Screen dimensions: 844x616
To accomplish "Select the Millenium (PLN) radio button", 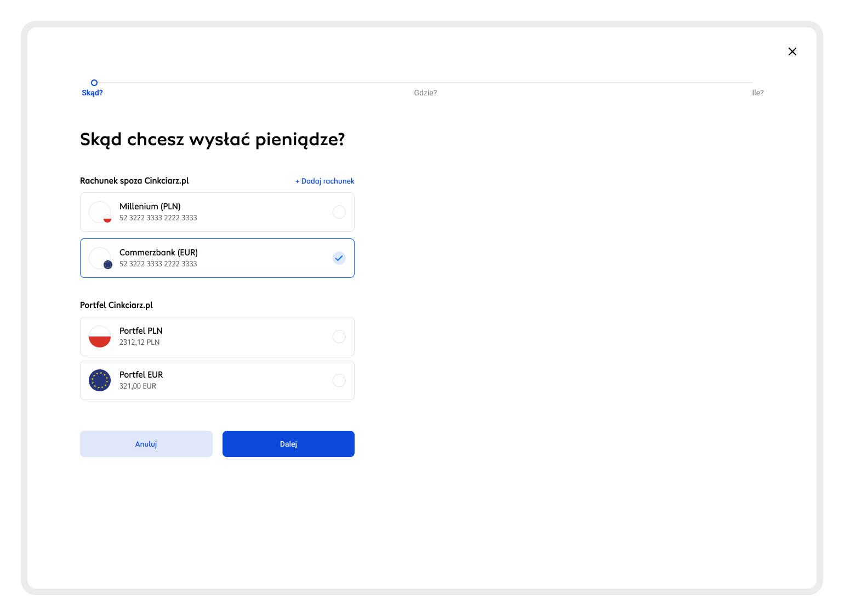I will (339, 212).
